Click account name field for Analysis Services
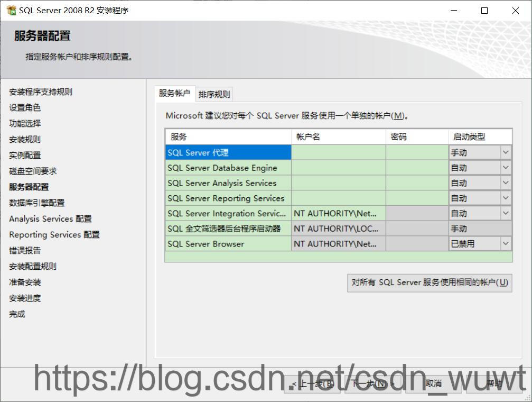This screenshot has width=532, height=402. tap(339, 183)
